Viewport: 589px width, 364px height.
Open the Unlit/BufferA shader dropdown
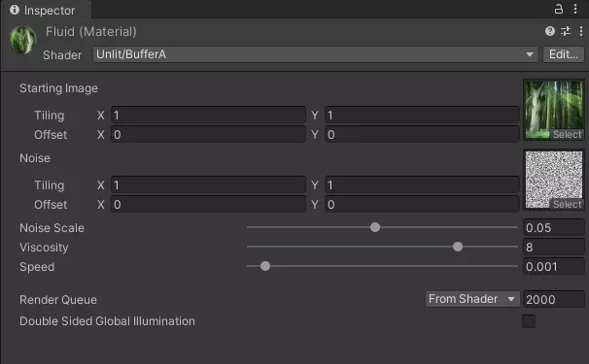(316, 54)
